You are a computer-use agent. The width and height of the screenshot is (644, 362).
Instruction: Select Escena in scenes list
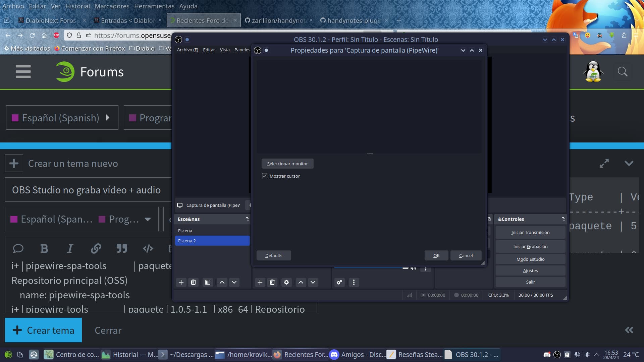point(185,231)
